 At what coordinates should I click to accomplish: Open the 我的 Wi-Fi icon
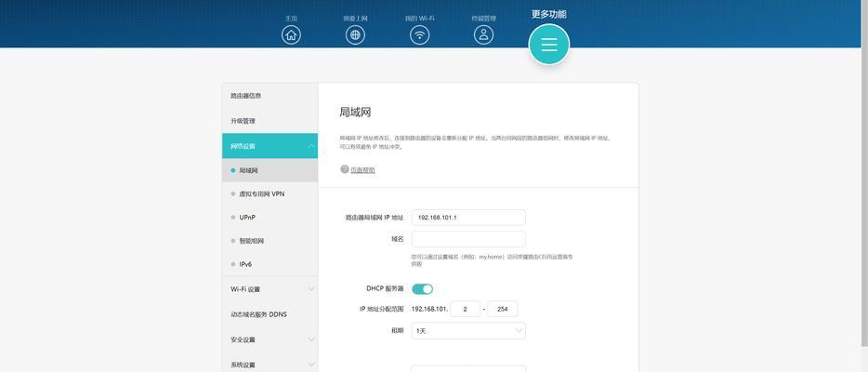click(420, 35)
